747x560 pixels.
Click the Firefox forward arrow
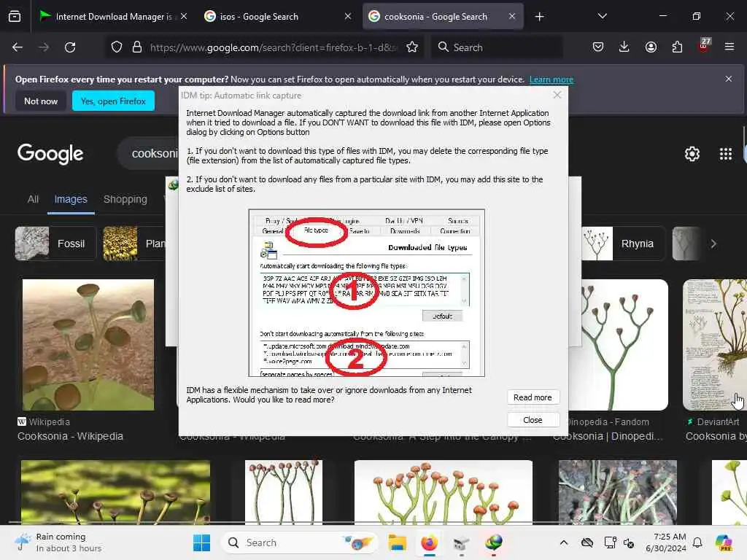click(44, 47)
